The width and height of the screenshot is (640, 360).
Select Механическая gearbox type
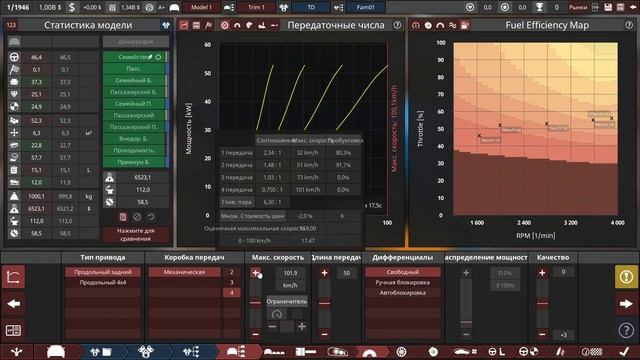[x=184, y=272]
